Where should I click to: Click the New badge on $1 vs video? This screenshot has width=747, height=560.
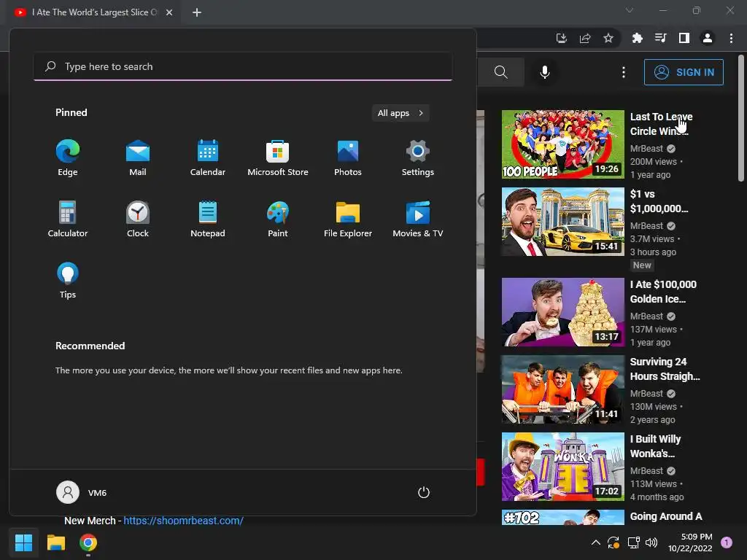pyautogui.click(x=642, y=265)
